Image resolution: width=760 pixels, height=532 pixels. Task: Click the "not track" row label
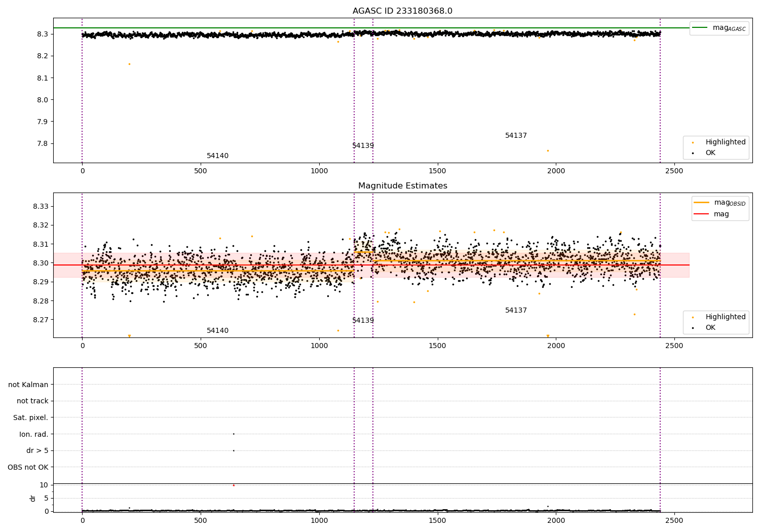point(32,401)
